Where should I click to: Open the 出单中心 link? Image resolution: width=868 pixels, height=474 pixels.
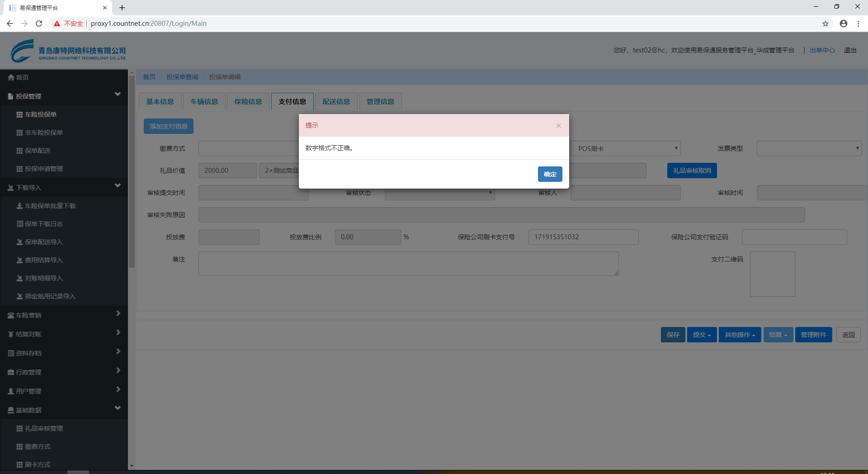click(x=822, y=50)
